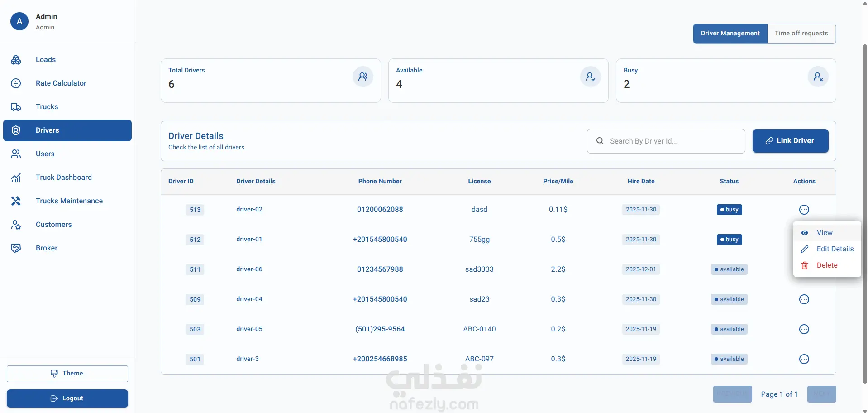The image size is (868, 413).
Task: Click the Hire Date column header
Action: (x=641, y=182)
